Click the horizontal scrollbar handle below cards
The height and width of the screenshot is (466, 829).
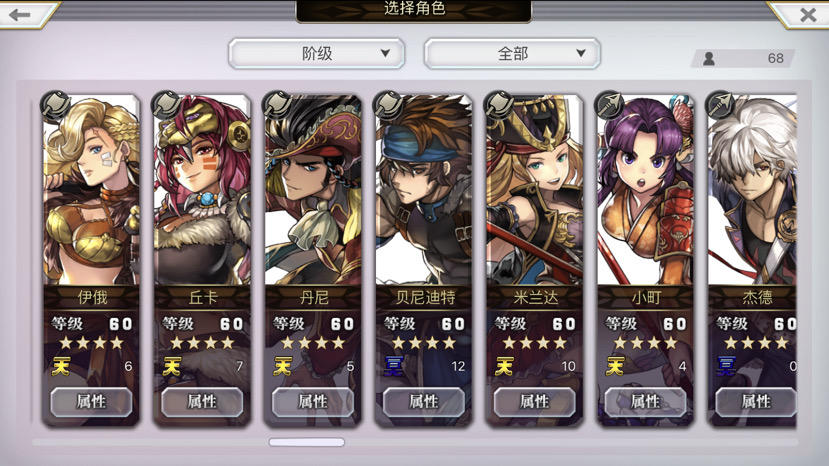307,442
